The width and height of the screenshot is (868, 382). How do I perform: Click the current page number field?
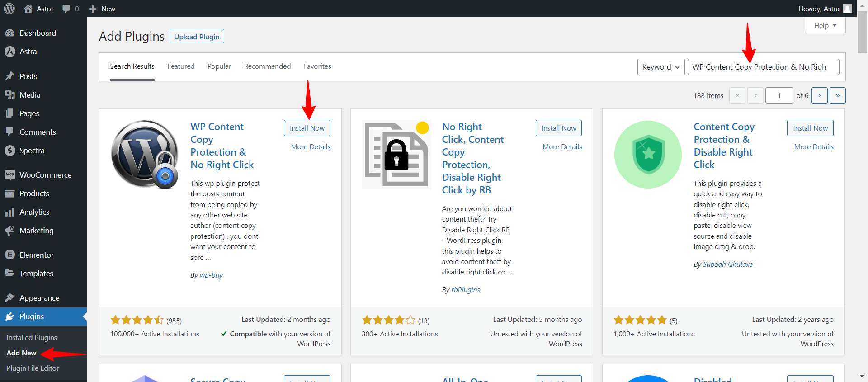[779, 95]
